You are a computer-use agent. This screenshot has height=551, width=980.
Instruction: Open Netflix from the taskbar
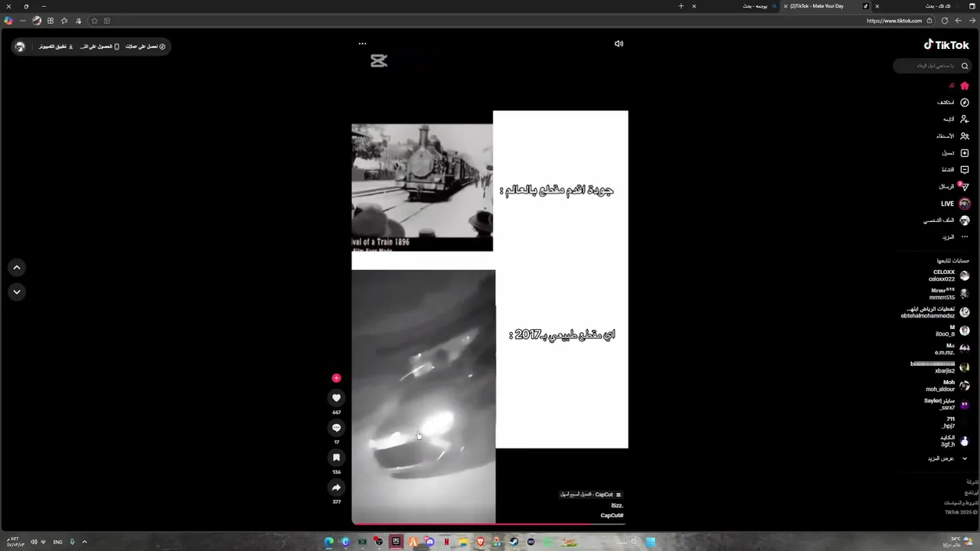pos(446,542)
